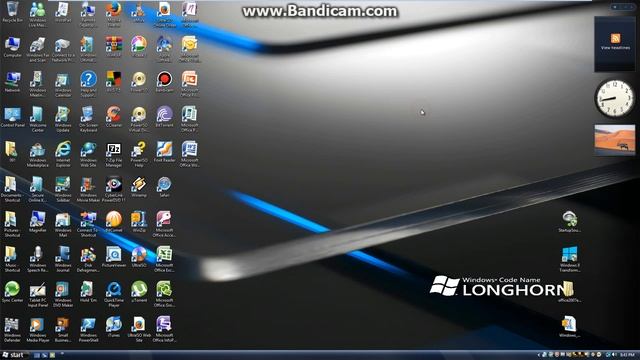Viewport: 640px width, 360px height.
Task: Open the Picasa shortcut icon
Action: (x=139, y=47)
